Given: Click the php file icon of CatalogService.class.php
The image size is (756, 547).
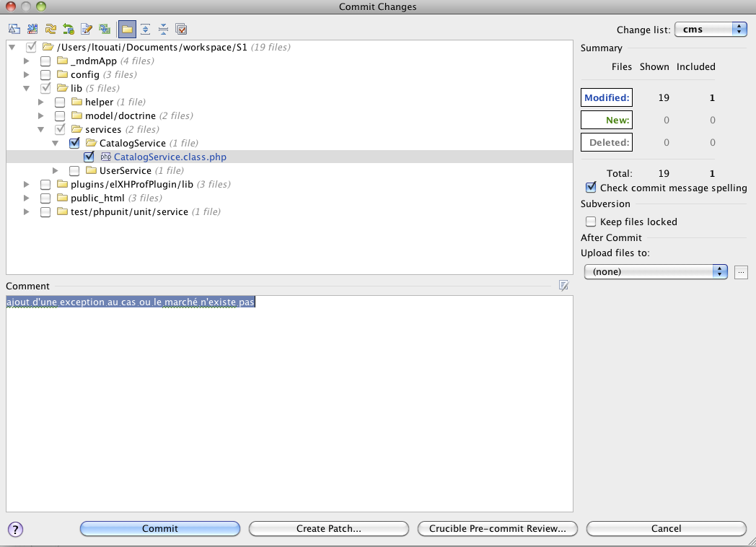Looking at the screenshot, I should tap(105, 157).
